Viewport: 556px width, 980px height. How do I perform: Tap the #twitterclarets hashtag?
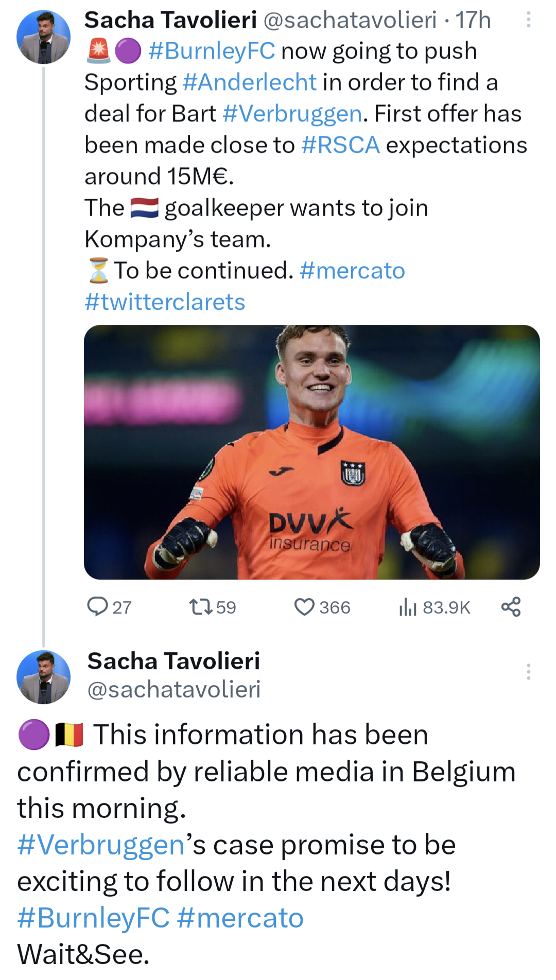pyautogui.click(x=165, y=302)
